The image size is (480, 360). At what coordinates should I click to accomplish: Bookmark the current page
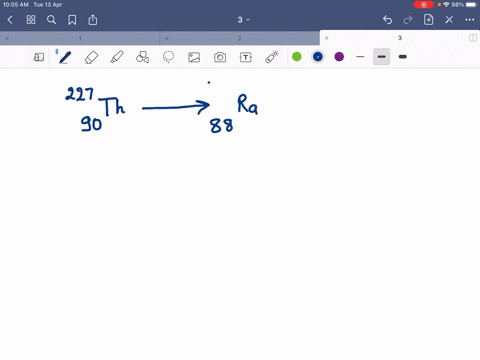(72, 20)
